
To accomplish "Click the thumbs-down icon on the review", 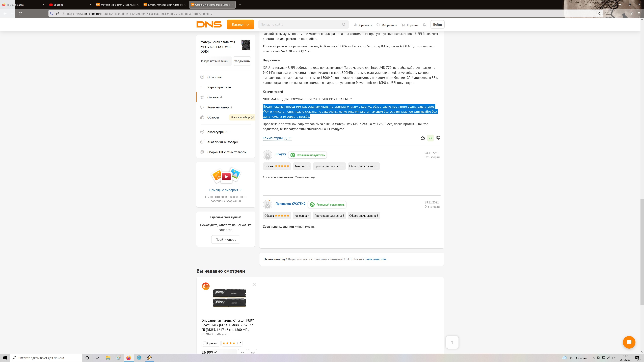I will tap(438, 138).
